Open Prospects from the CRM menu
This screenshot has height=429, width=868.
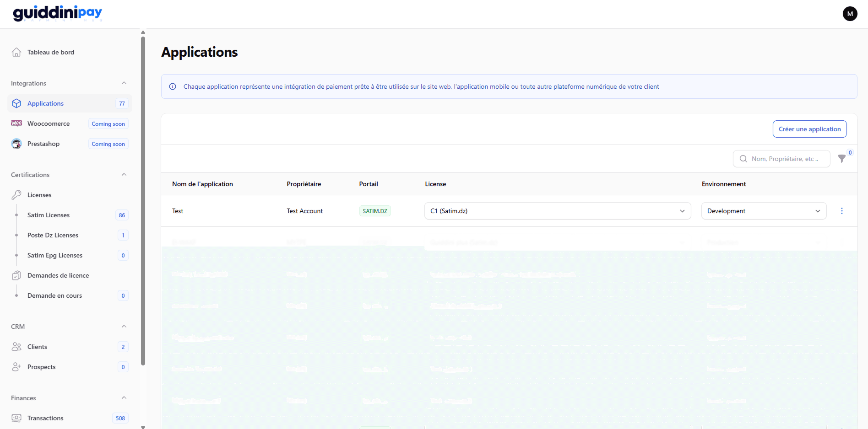(x=41, y=366)
